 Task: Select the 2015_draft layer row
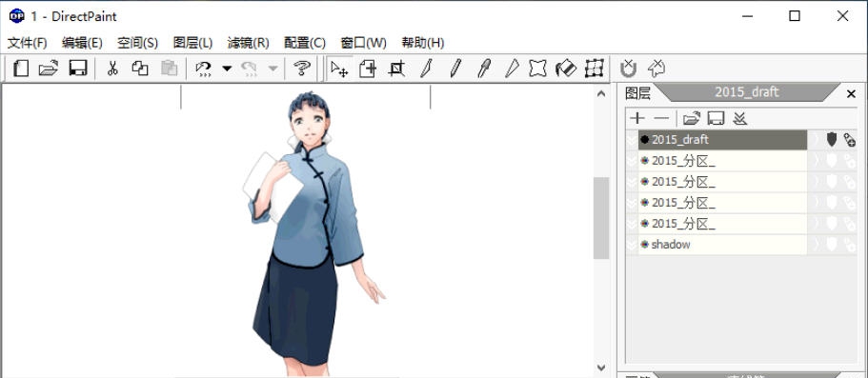pyautogui.click(x=723, y=139)
